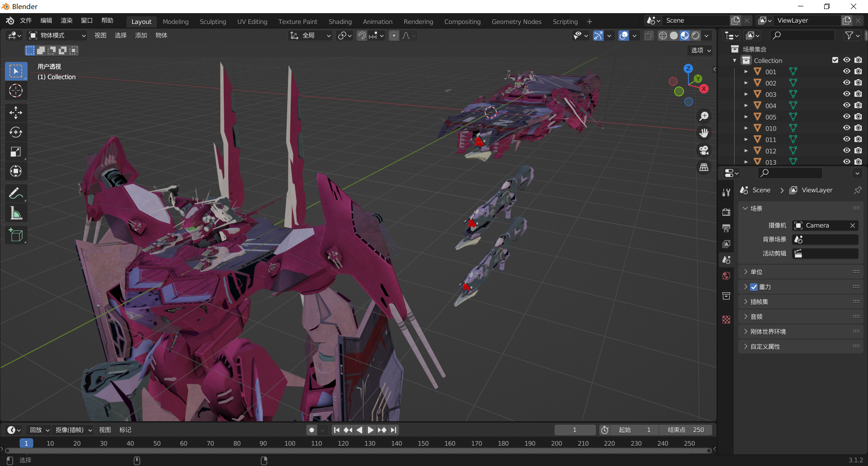Image resolution: width=868 pixels, height=466 pixels.
Task: Disable render camera for object 012
Action: (858, 151)
